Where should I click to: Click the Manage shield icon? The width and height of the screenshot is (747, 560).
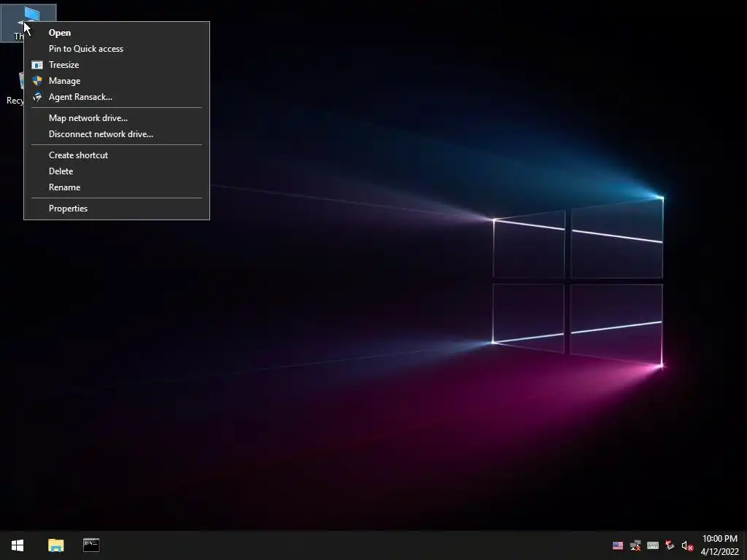tap(37, 81)
